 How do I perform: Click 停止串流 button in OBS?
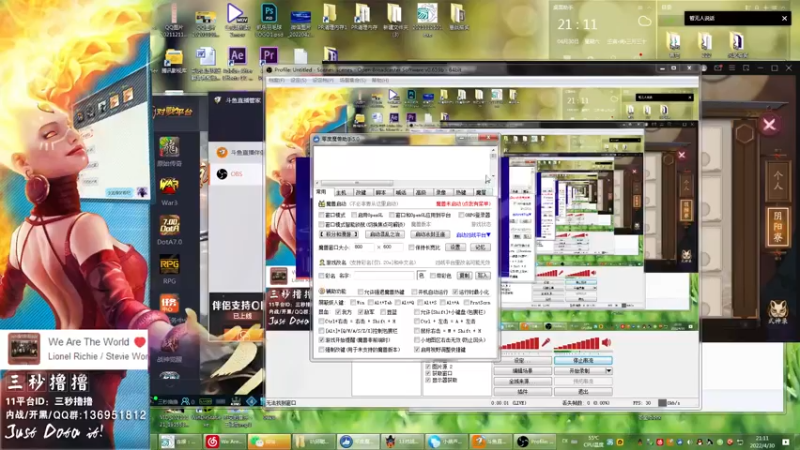click(x=583, y=360)
